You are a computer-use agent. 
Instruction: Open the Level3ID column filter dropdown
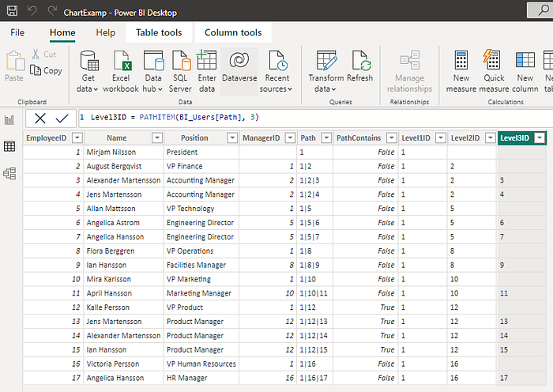click(540, 138)
